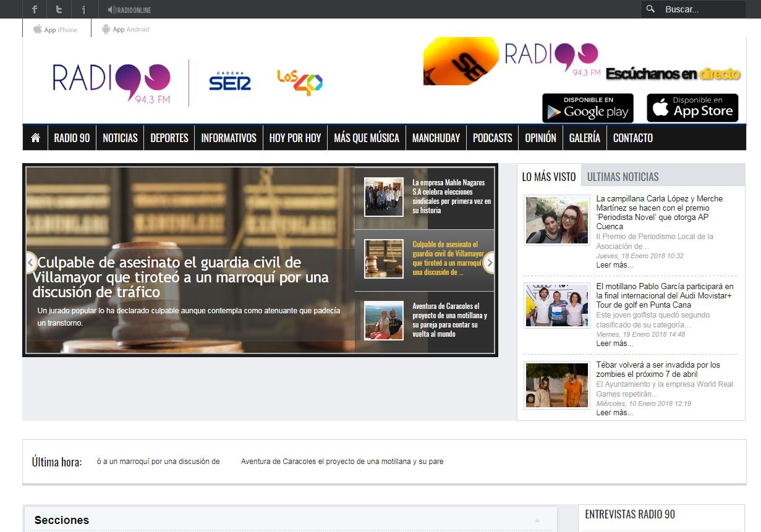Collapse the Secciones panel arrow
761x532 pixels.
click(x=537, y=520)
